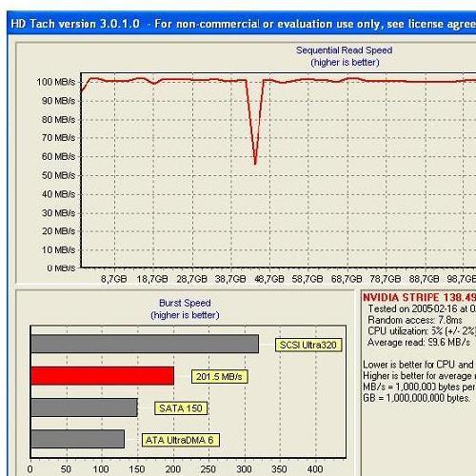Click the gray SATA 150 bar

tap(85, 407)
